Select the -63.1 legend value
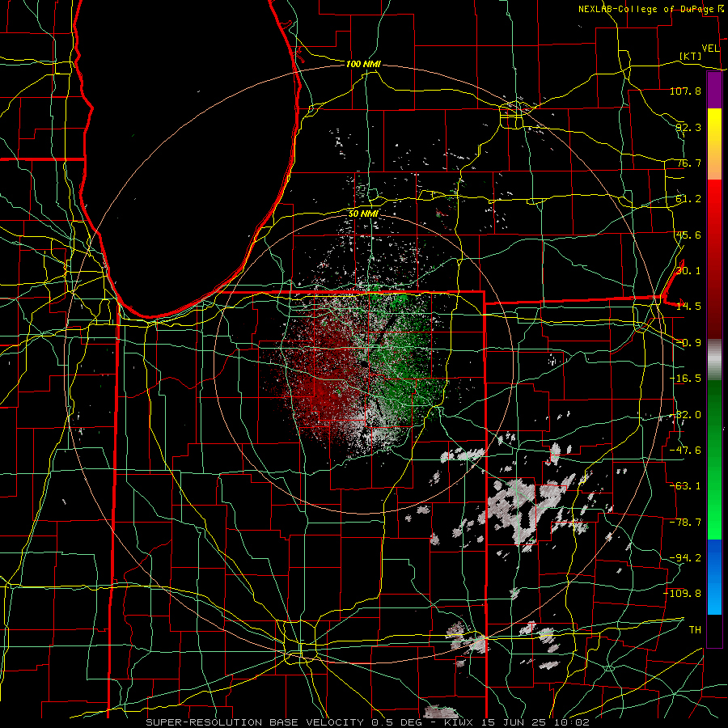Image resolution: width=728 pixels, height=728 pixels. (685, 486)
